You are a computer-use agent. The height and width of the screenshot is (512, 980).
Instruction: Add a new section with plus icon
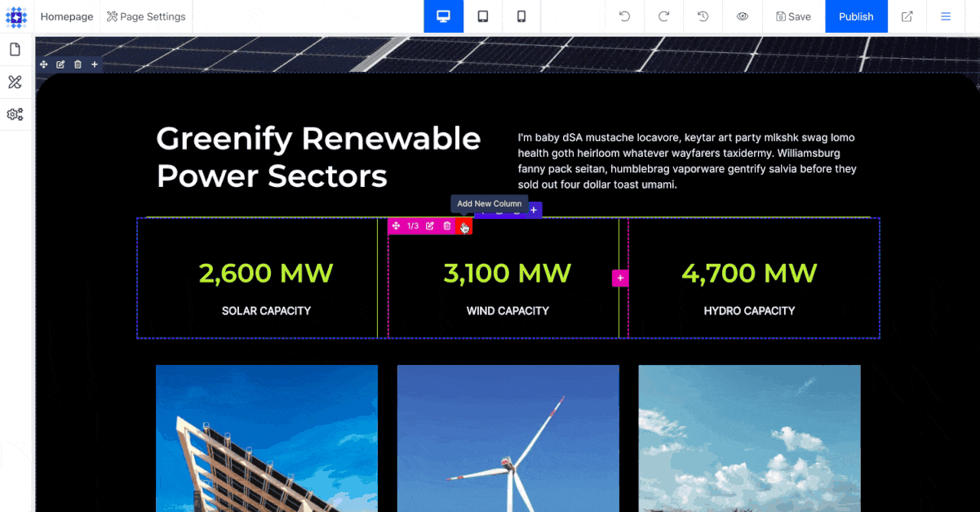(x=95, y=65)
